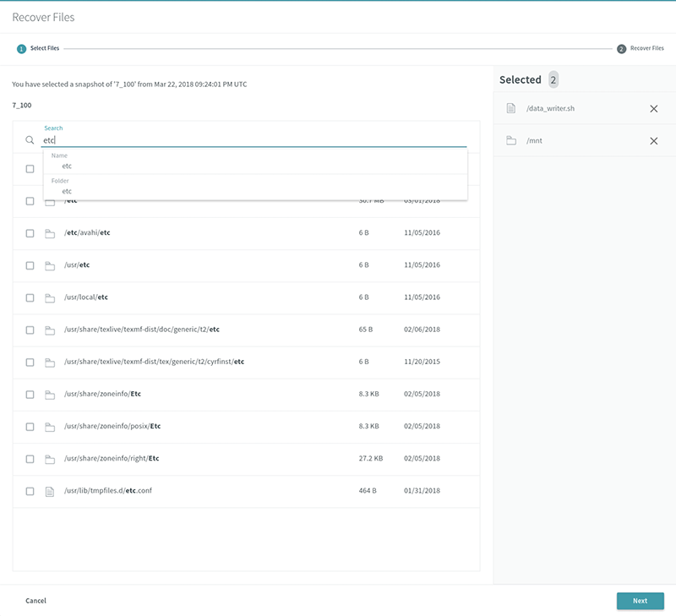Select checkbox for cyrfinst/etc folder
This screenshot has width=676, height=616.
(x=30, y=363)
